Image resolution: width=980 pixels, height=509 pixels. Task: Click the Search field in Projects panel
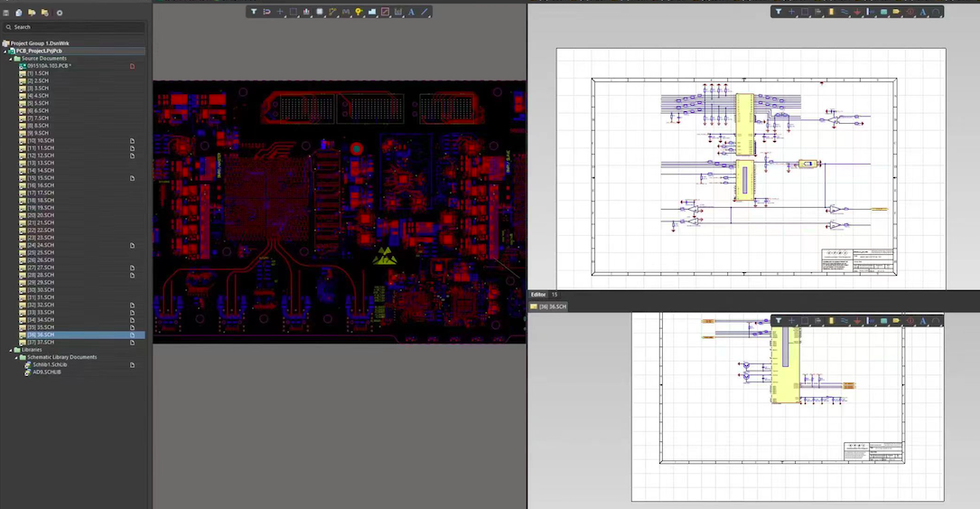pos(72,27)
